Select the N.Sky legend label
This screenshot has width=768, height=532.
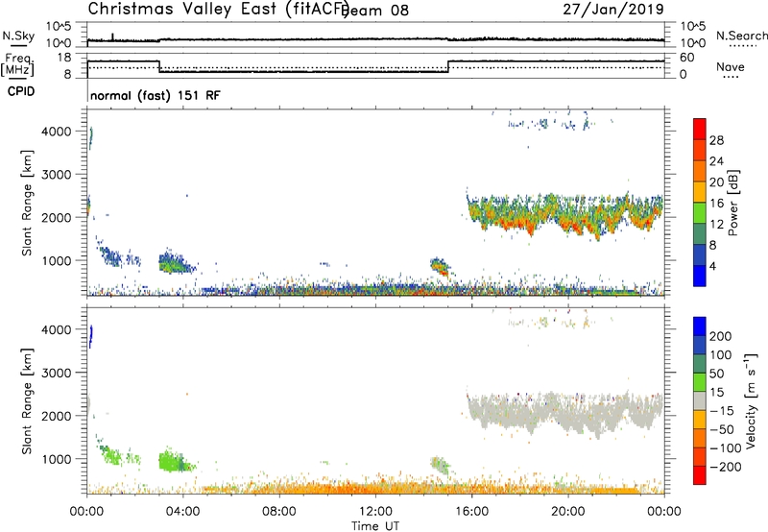18,36
